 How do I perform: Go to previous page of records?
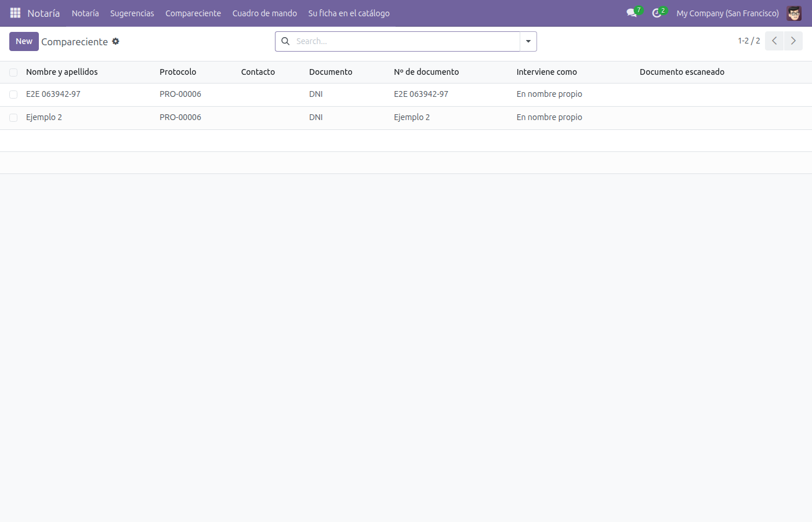774,41
